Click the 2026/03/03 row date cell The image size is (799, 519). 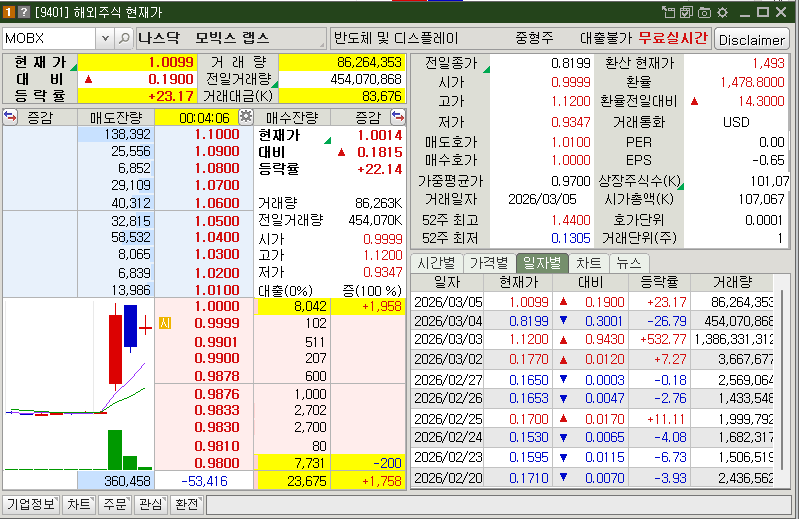448,339
